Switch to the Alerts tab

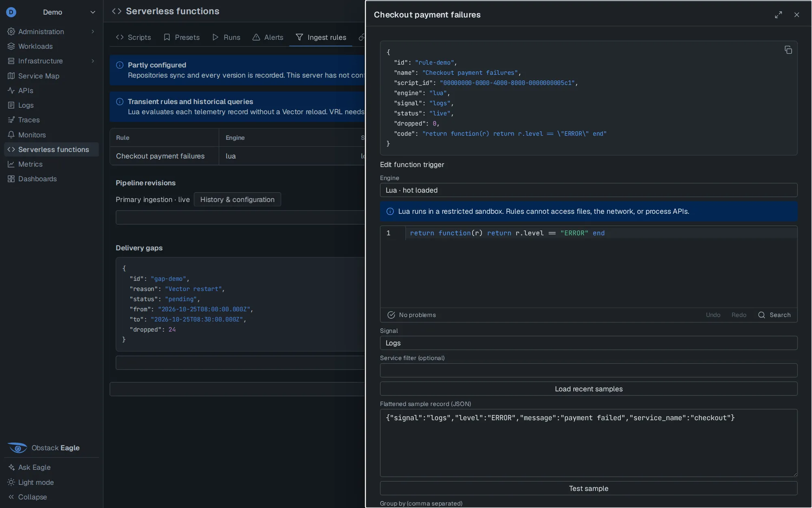(268, 37)
